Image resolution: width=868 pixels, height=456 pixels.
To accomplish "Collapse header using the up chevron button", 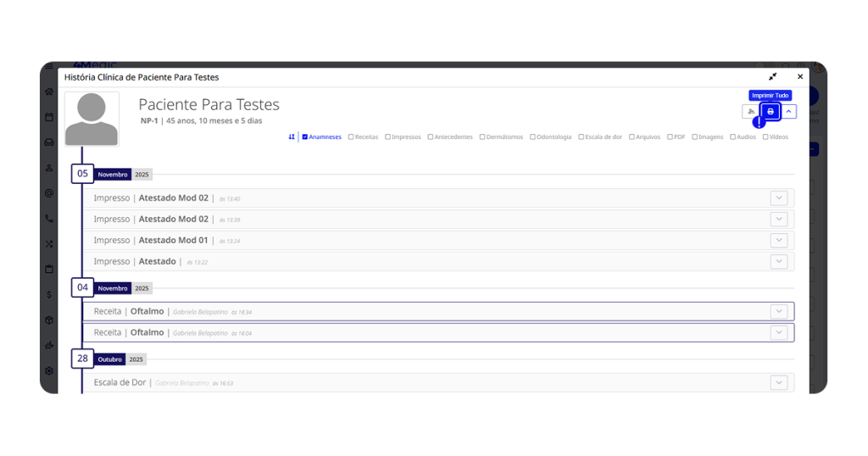I will point(788,112).
